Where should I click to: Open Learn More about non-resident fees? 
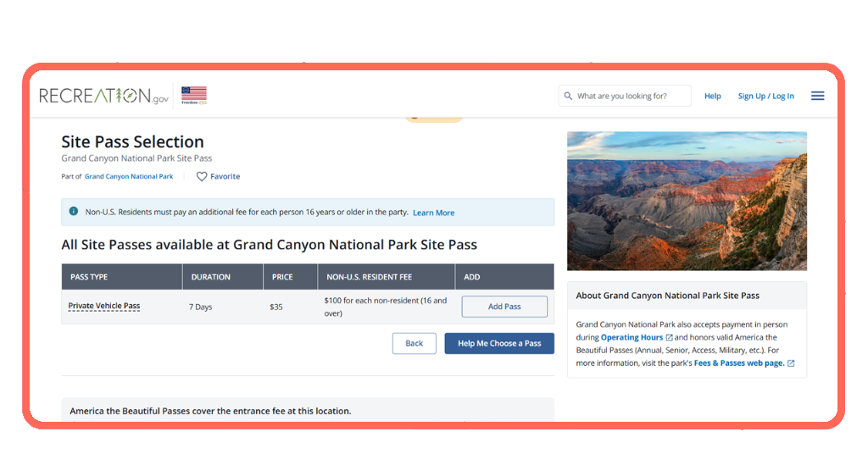433,213
